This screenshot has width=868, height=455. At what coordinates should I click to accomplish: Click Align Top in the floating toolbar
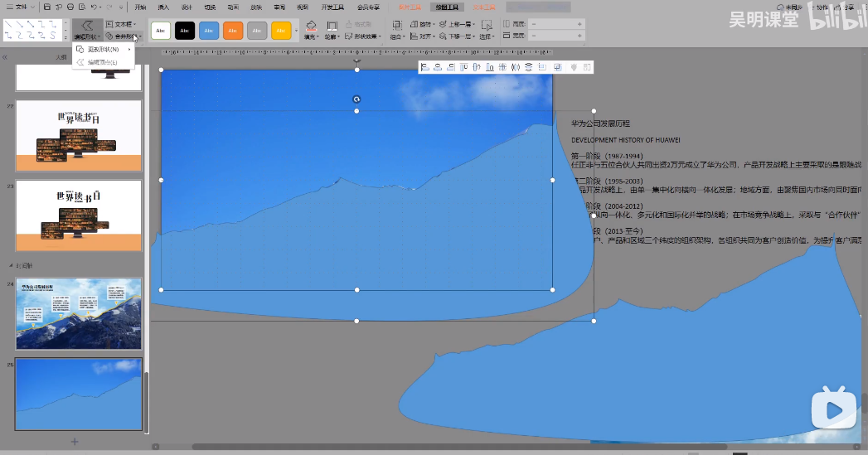click(x=464, y=67)
